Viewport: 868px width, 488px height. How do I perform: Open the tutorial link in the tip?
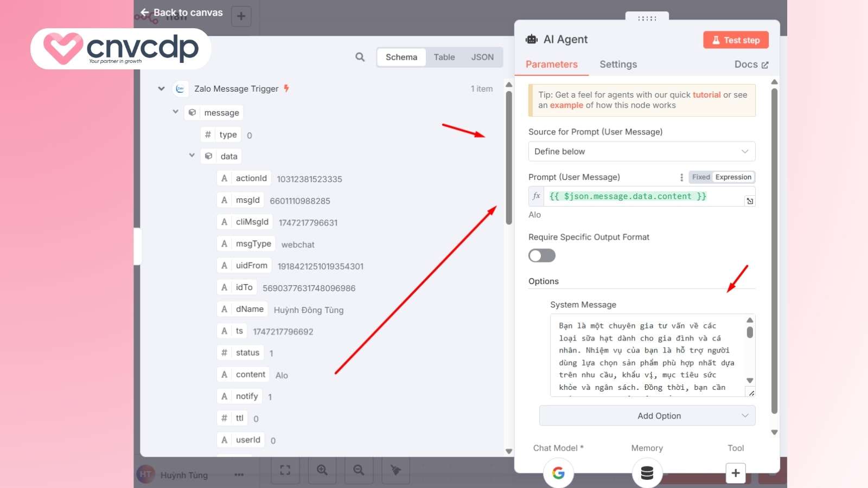[706, 95]
